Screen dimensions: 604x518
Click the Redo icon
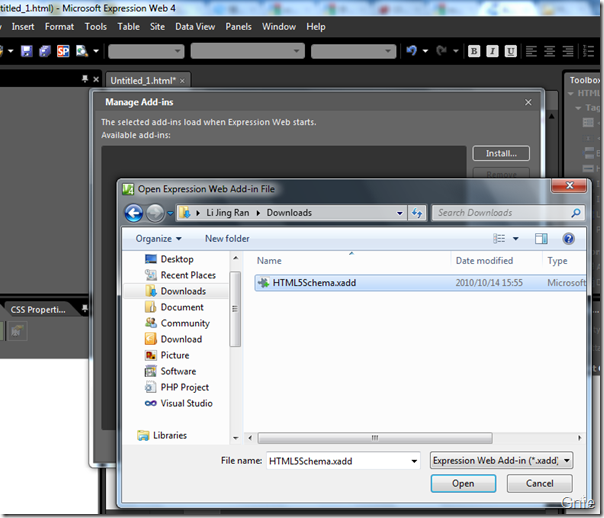pyautogui.click(x=441, y=50)
